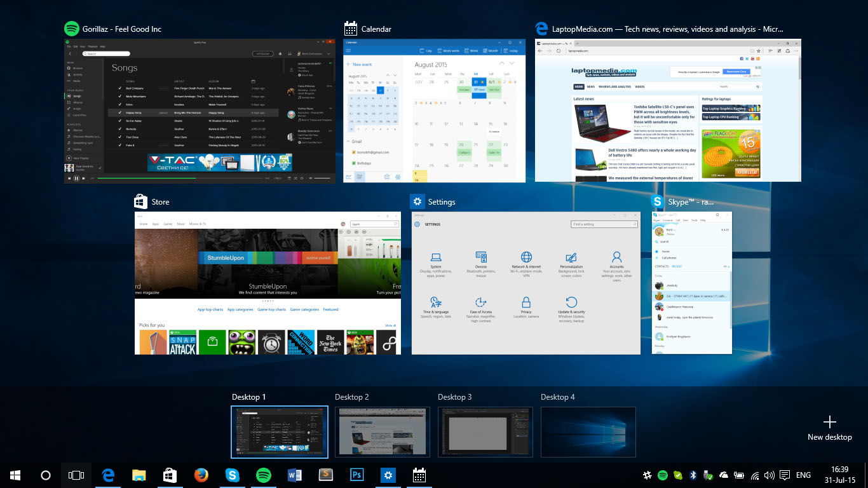Toggle the Happy Song row checkmark in Spotify
The height and width of the screenshot is (488, 868).
[x=119, y=112]
